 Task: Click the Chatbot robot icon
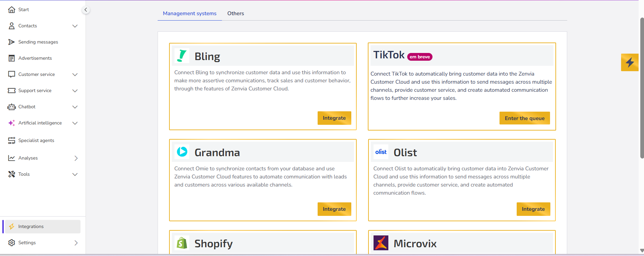point(12,107)
